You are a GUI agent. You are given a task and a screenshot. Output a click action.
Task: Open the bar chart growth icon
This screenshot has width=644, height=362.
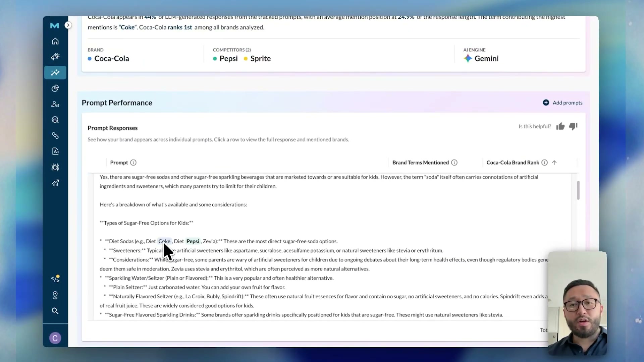(55, 183)
